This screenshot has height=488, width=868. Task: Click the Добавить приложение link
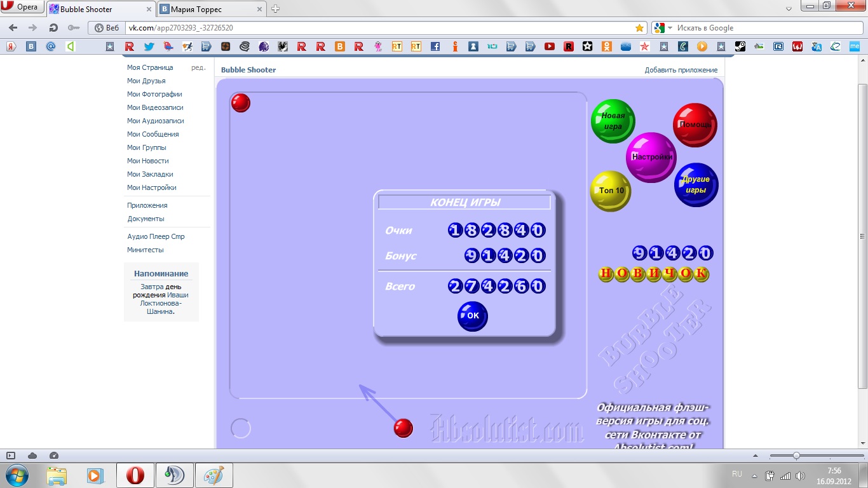[x=681, y=70]
